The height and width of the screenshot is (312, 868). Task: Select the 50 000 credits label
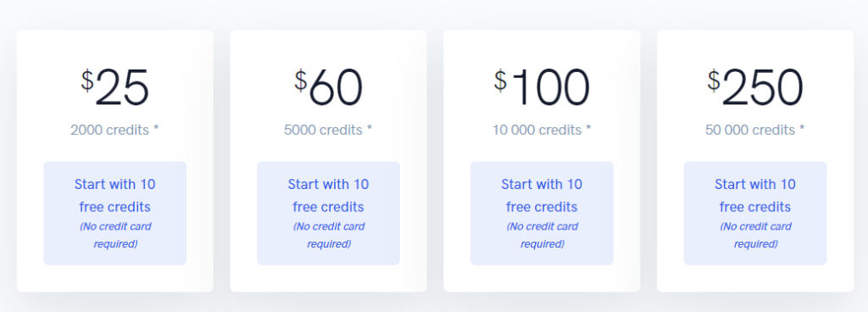point(750,130)
